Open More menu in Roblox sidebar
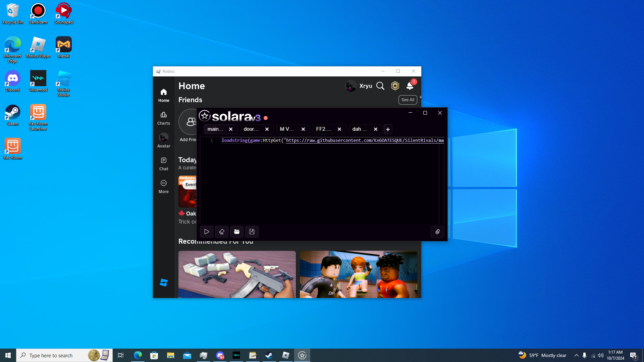644x362 pixels. tap(164, 187)
